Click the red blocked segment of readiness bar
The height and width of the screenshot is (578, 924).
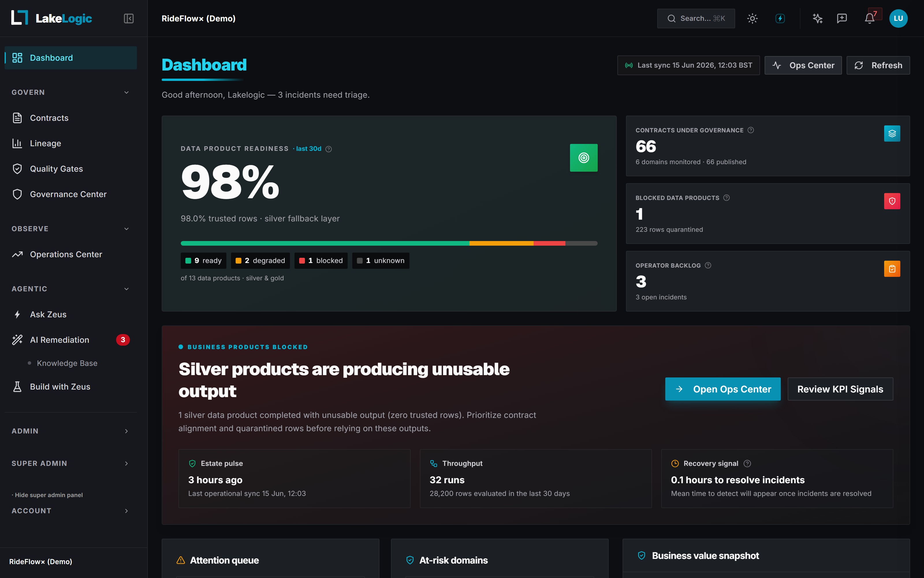pos(549,243)
